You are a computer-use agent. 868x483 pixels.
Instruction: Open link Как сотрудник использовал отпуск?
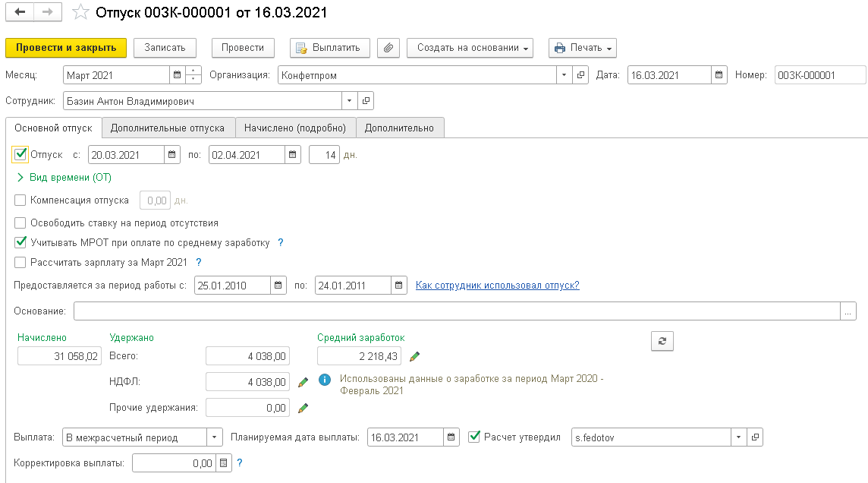(x=497, y=286)
